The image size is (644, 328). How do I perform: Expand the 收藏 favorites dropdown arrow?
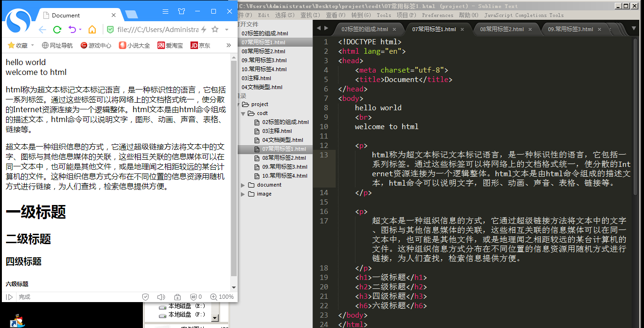click(33, 46)
